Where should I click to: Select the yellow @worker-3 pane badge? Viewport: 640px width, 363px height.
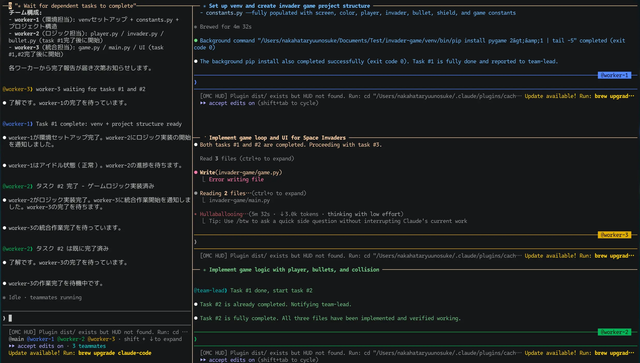[x=614, y=235]
